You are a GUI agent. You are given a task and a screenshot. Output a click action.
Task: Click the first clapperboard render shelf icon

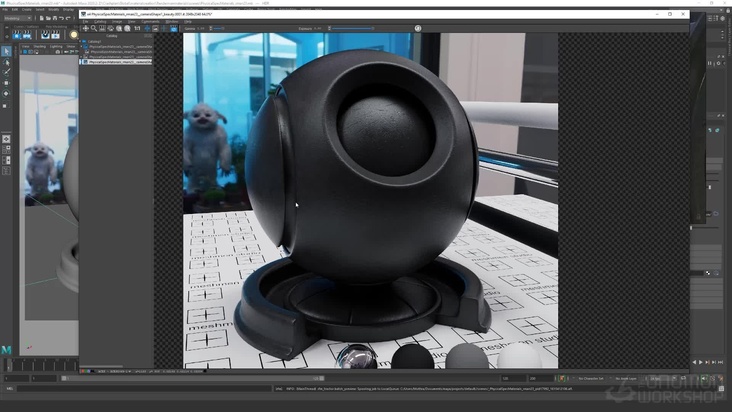click(x=17, y=35)
